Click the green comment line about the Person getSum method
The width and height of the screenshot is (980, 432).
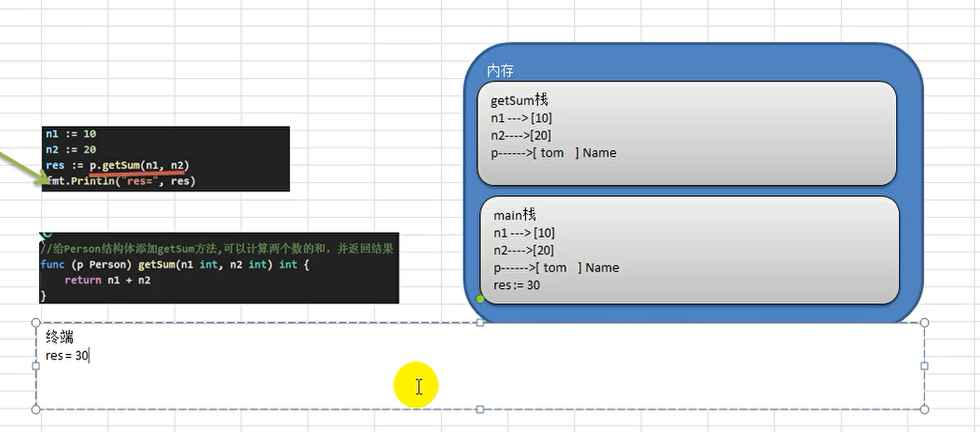pos(217,249)
